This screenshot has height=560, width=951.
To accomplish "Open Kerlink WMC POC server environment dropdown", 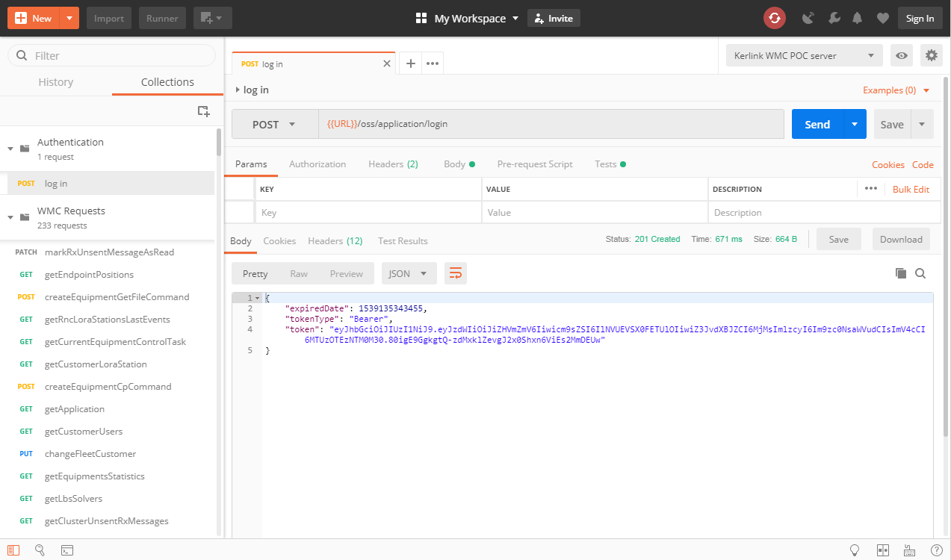I will [x=804, y=55].
